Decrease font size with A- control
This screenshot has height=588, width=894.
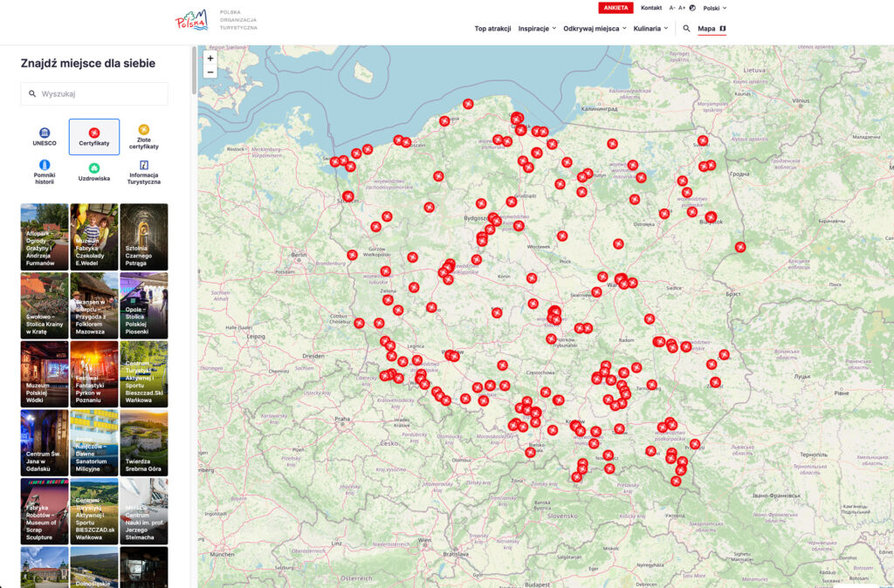(672, 8)
